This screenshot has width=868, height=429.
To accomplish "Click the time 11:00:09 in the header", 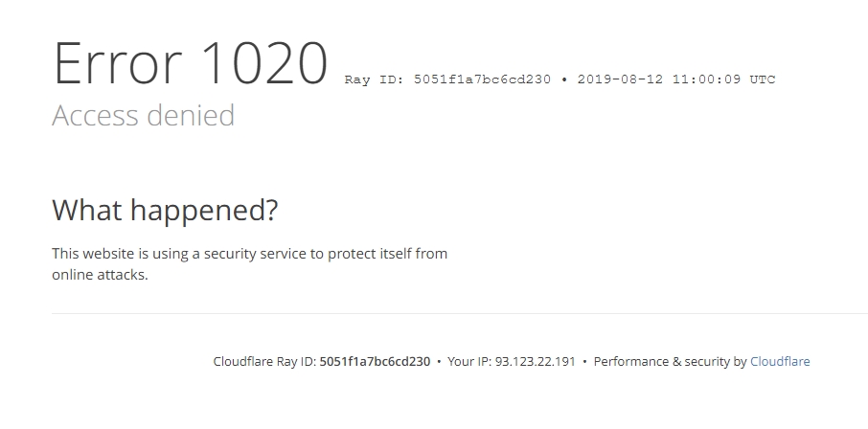I will [x=706, y=79].
